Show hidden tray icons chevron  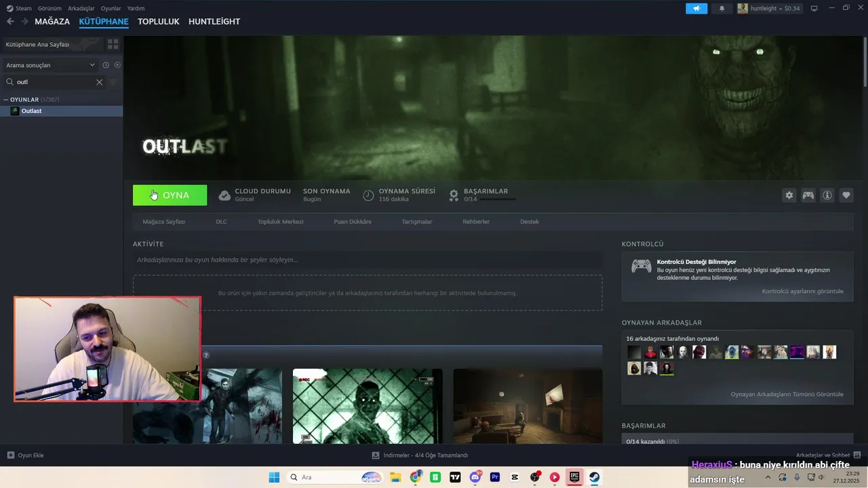tap(768, 477)
